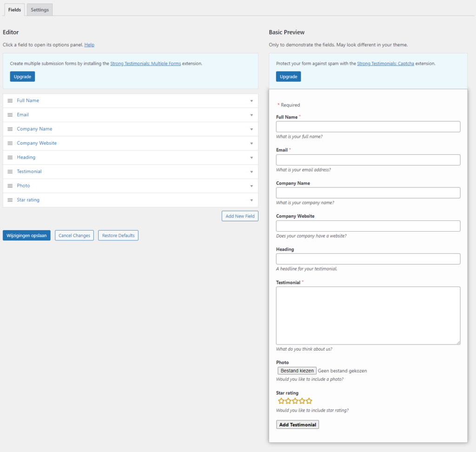This screenshot has height=452, width=476.
Task: Select the second star in Star rating
Action: 288,401
